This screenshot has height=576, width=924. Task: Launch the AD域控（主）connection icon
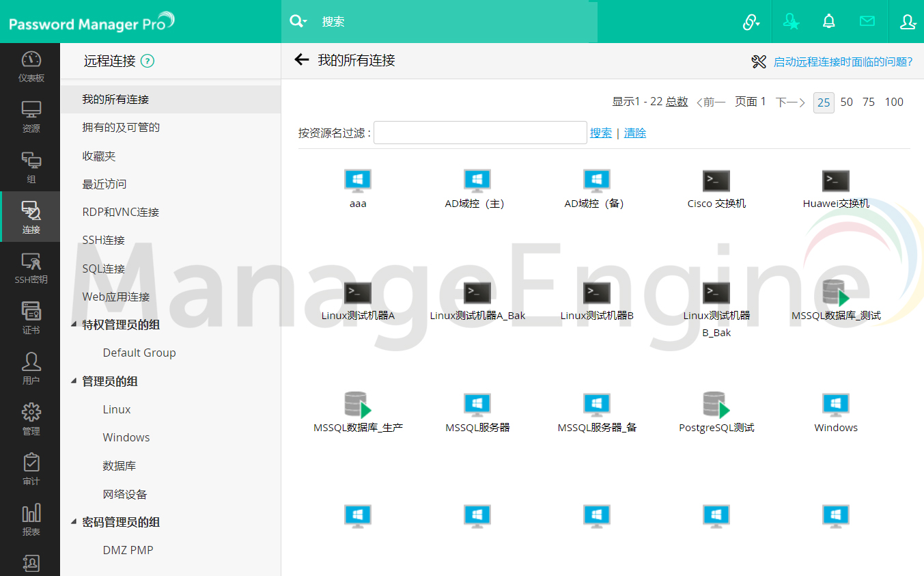click(477, 181)
